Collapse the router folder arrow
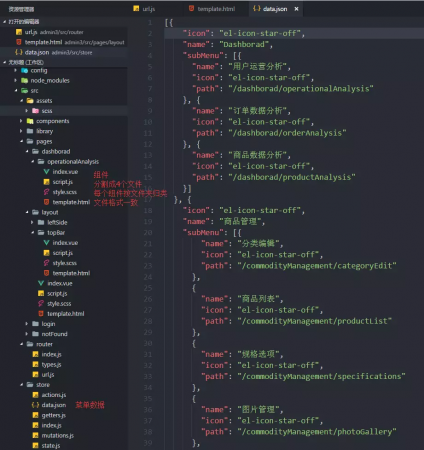424x450 pixels. [x=21, y=344]
